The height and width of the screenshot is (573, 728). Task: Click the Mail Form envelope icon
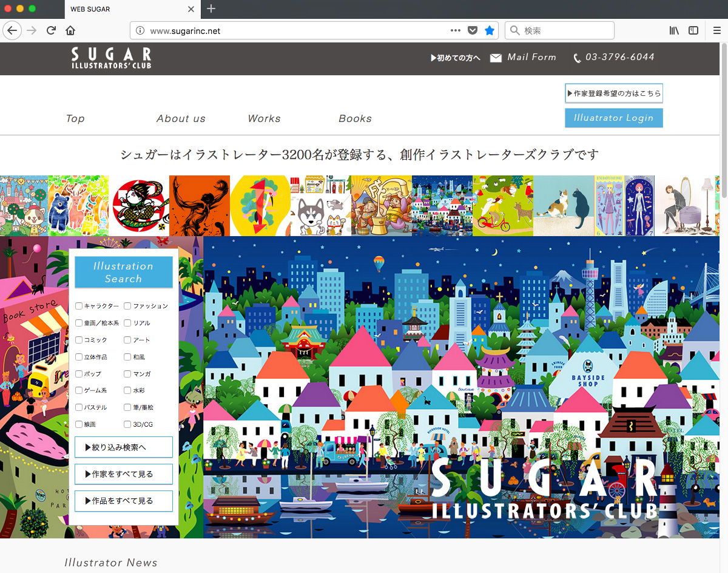click(x=496, y=58)
